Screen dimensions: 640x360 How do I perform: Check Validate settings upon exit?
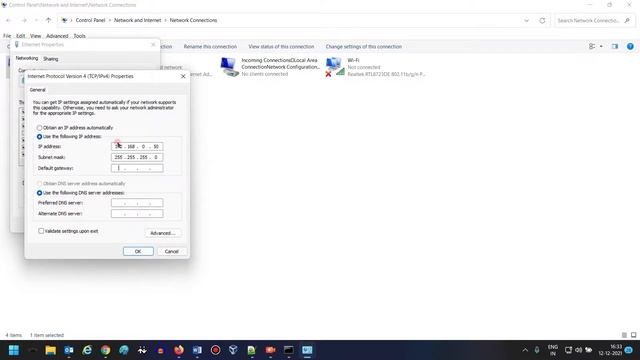pos(41,231)
